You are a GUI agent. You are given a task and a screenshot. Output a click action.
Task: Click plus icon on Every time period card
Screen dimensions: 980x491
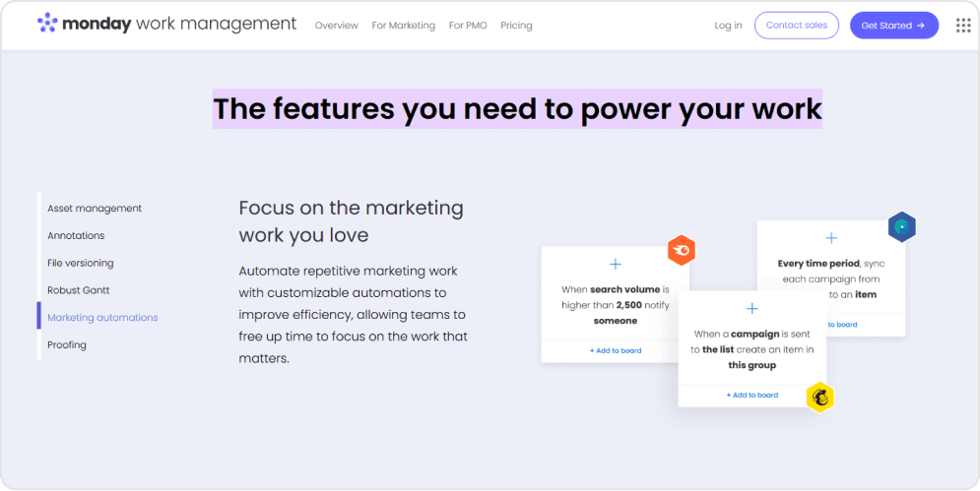pyautogui.click(x=831, y=238)
